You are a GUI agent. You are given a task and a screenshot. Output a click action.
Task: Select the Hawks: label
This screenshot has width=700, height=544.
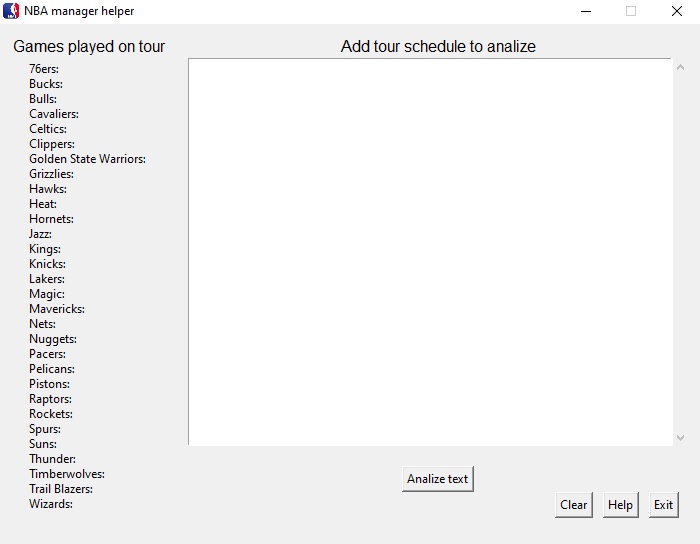(x=48, y=189)
